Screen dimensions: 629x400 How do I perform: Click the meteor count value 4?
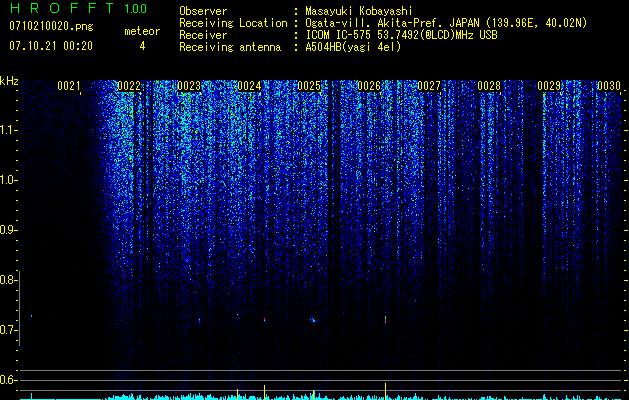[x=142, y=46]
